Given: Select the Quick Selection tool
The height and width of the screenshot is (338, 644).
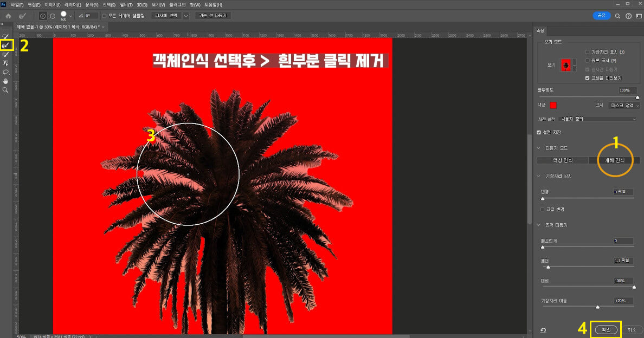Looking at the screenshot, I should 5,36.
